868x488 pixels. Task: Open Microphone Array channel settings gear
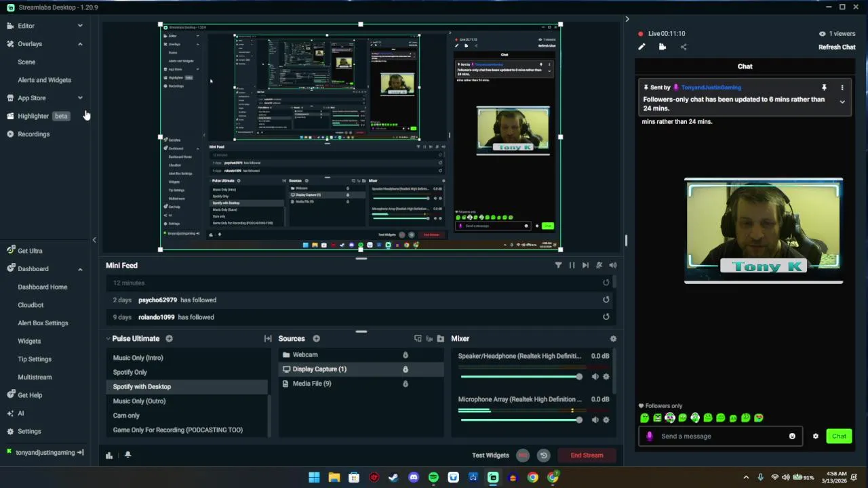(606, 420)
